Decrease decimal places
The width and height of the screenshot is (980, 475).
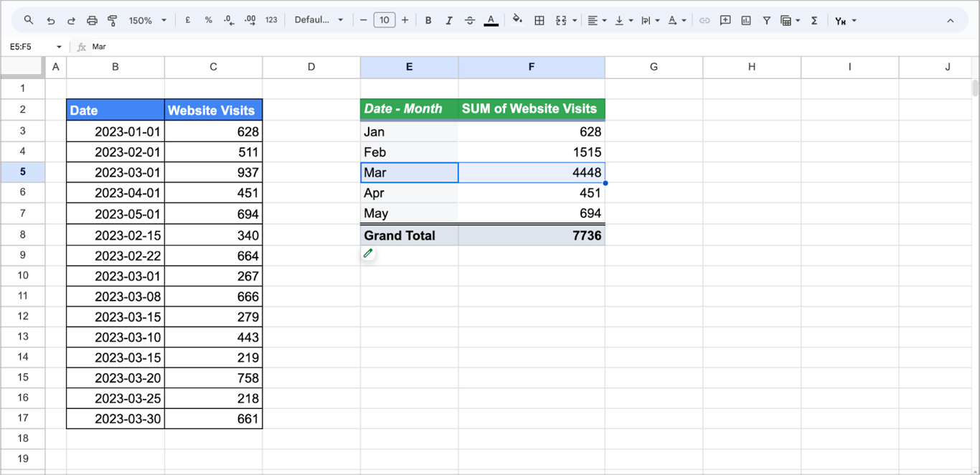point(229,20)
